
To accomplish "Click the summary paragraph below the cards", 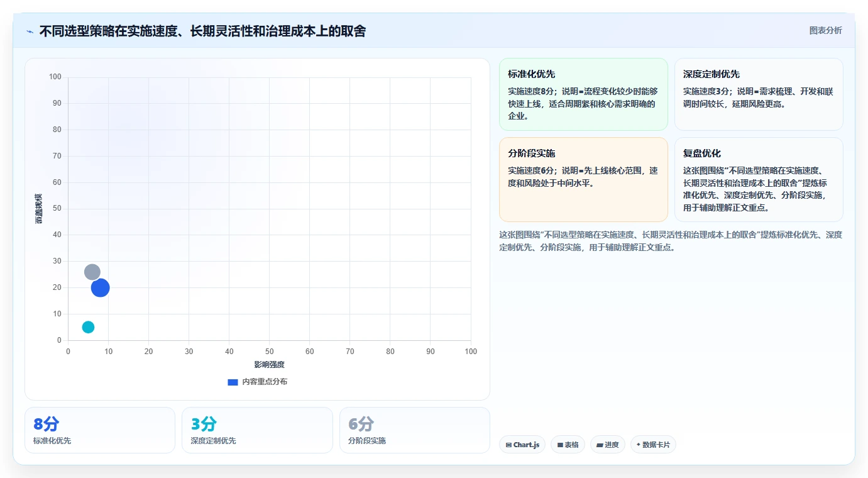I will pyautogui.click(x=671, y=241).
